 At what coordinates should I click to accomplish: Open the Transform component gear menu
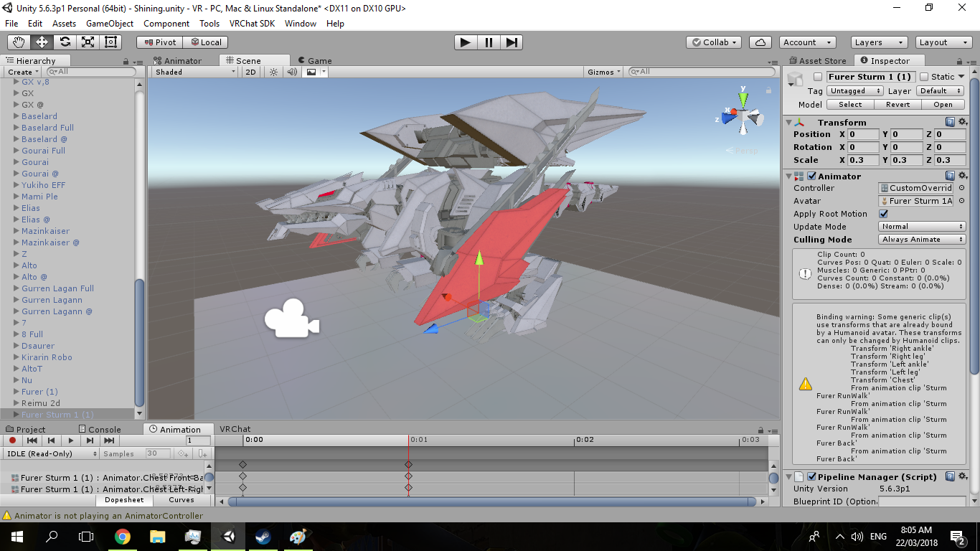click(x=963, y=122)
